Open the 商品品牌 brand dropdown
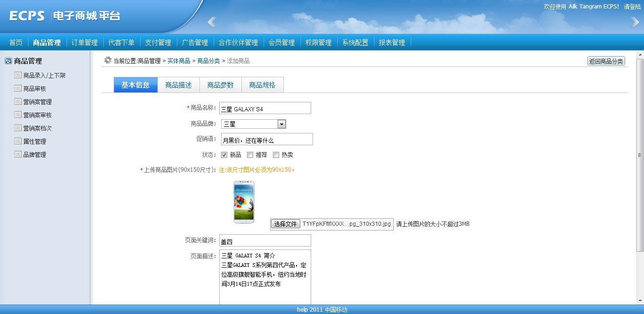This screenshot has height=314, width=644. pyautogui.click(x=281, y=124)
